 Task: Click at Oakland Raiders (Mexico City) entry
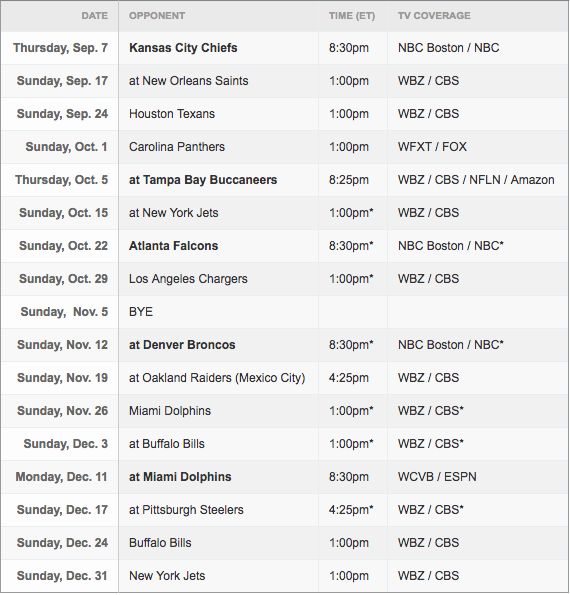coord(217,378)
